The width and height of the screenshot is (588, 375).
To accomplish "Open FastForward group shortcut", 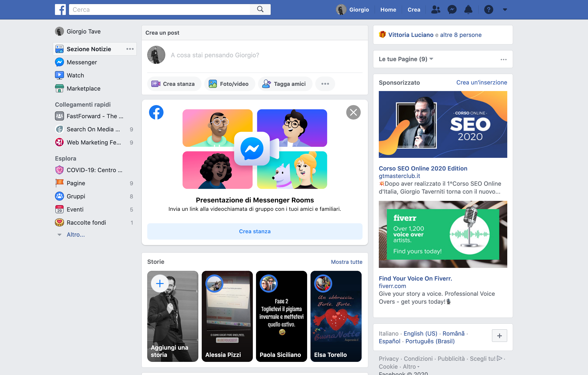I will click(89, 116).
